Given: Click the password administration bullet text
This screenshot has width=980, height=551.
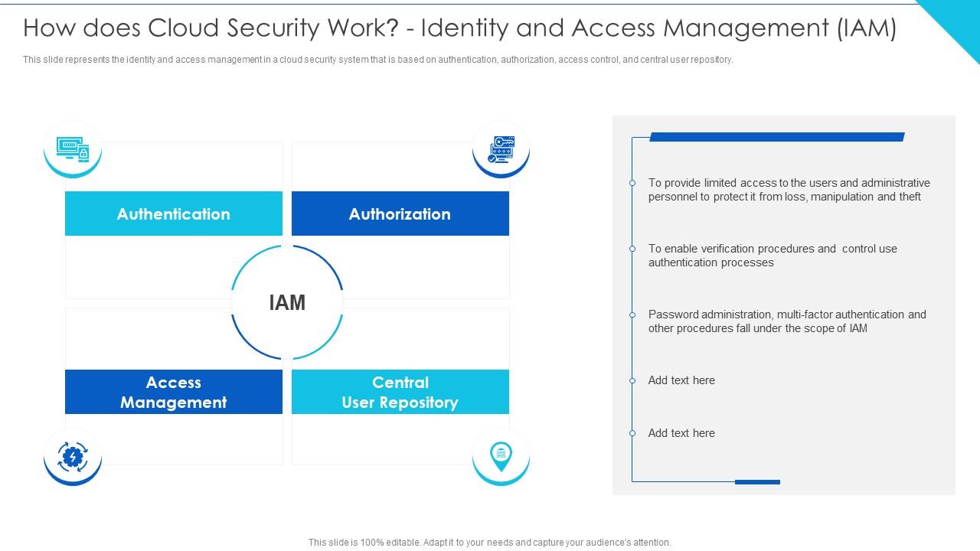Looking at the screenshot, I should 786,321.
